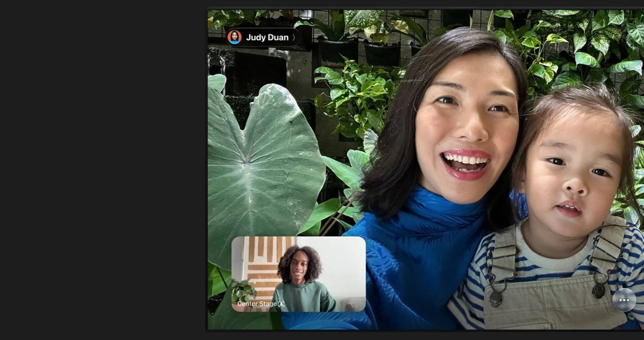The width and height of the screenshot is (644, 340).
Task: Expand call details chevron beside Judy Duan
Action: [x=294, y=38]
